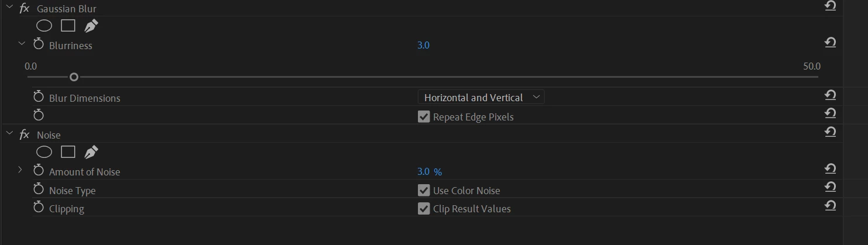Click the Blurriness slider handle
The image size is (868, 245).
[74, 77]
